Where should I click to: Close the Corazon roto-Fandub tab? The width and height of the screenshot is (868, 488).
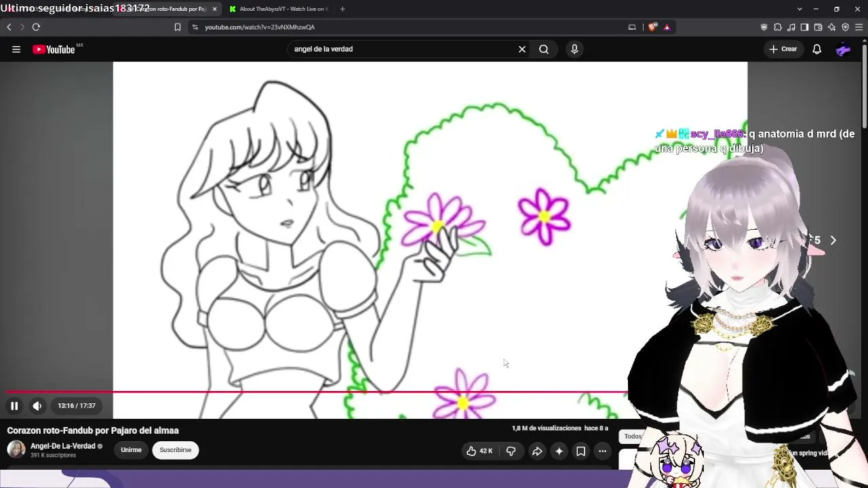click(214, 9)
